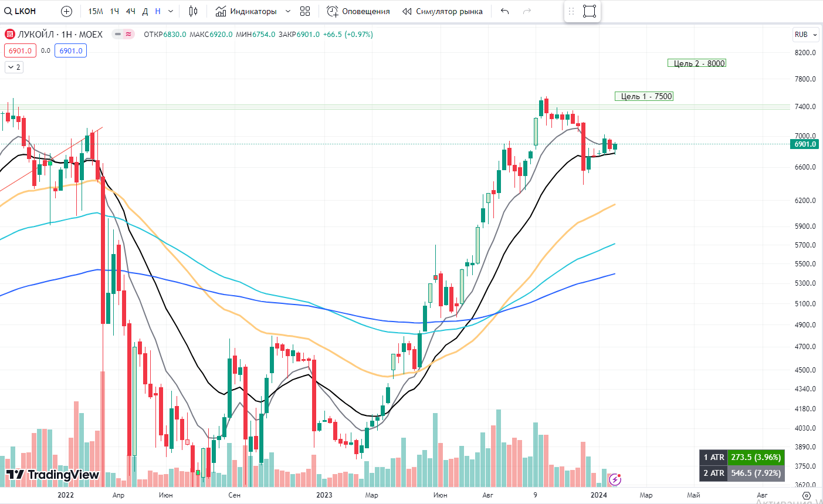Open symbol search for LKOH

click(21, 11)
